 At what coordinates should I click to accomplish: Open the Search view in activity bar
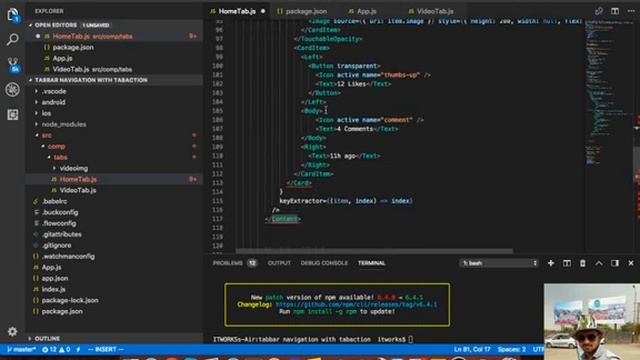[x=13, y=40]
